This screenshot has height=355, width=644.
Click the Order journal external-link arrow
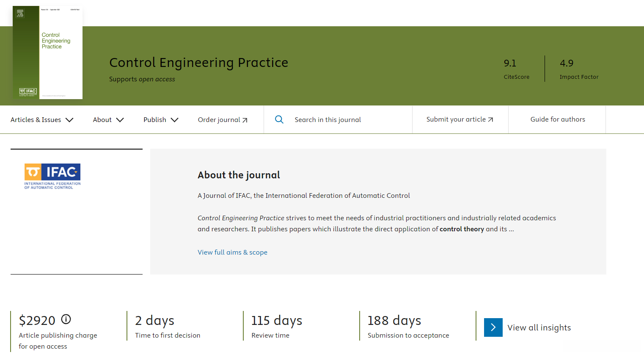pos(245,120)
